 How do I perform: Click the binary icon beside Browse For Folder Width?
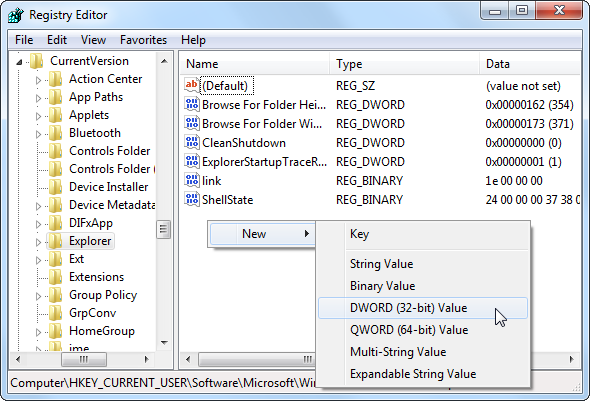[192, 123]
